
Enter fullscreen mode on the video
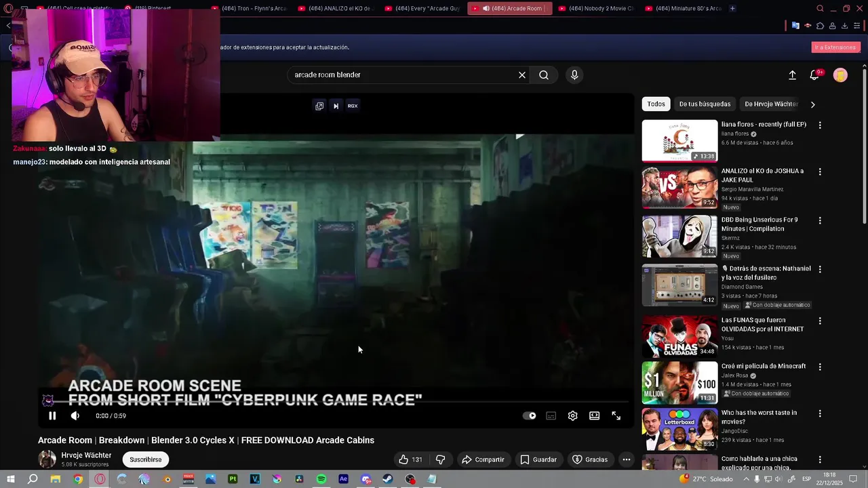616,415
